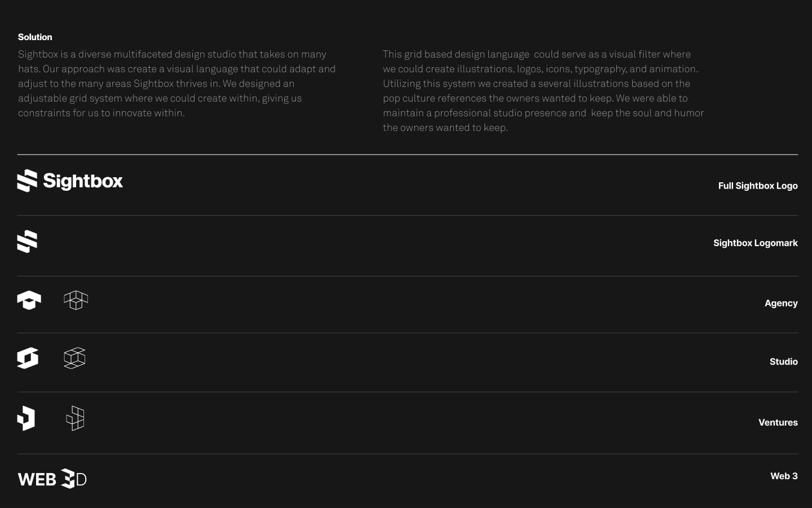
Task: Click the WEB 3D logo
Action: tap(52, 479)
